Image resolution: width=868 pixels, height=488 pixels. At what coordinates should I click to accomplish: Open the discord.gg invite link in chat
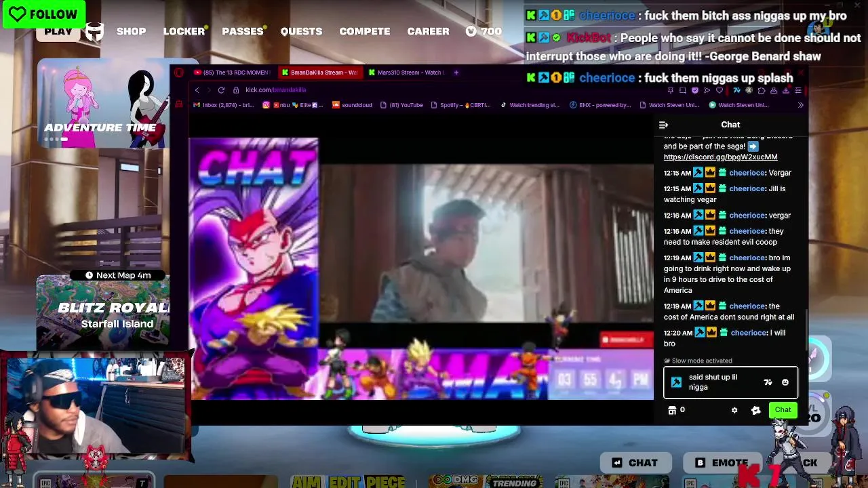pos(720,157)
